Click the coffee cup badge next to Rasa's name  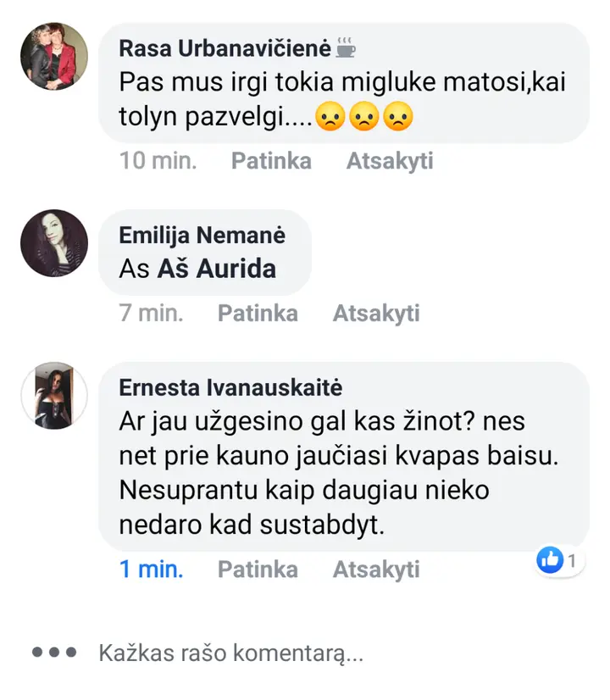pos(346,47)
